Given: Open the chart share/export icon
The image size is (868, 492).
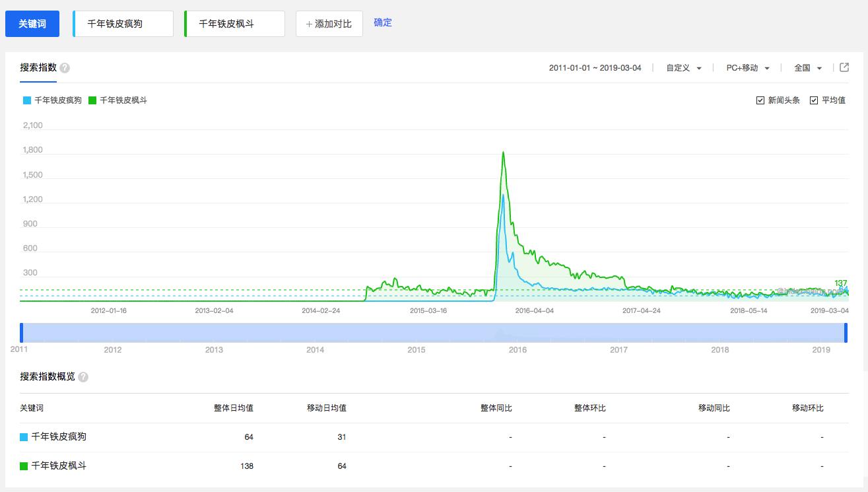Looking at the screenshot, I should [x=845, y=67].
